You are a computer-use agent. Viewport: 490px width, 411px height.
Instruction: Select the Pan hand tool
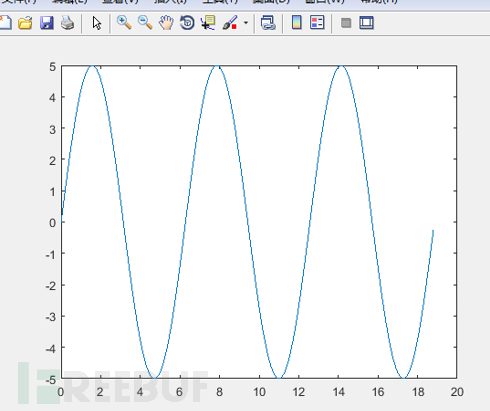tap(166, 23)
